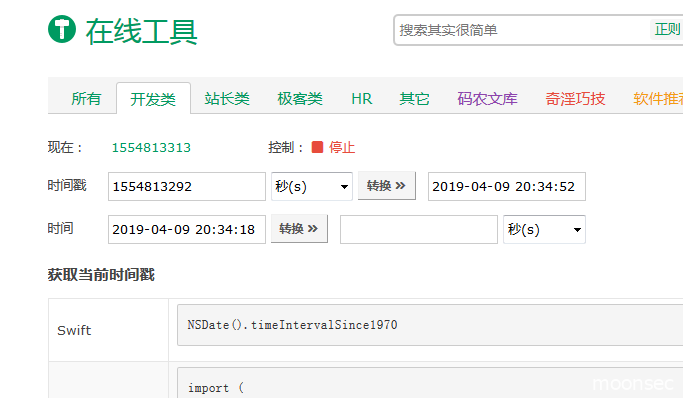Switch to the 所有 tab

click(86, 98)
